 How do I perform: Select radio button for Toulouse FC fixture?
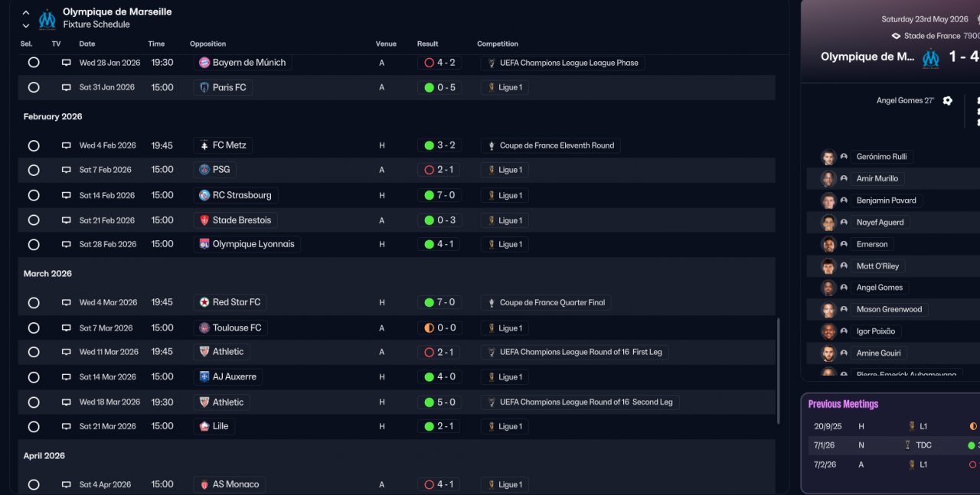[34, 328]
